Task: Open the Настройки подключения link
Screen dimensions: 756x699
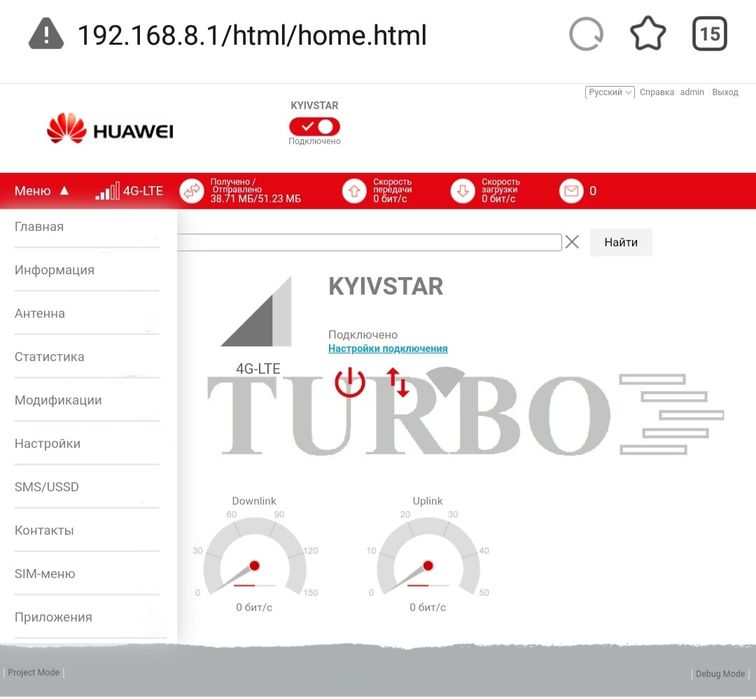Action: [388, 349]
